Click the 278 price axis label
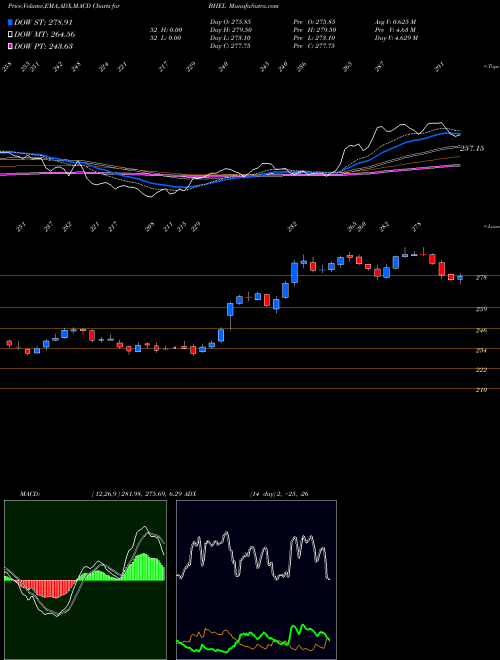This screenshot has width=500, height=660. point(481,278)
